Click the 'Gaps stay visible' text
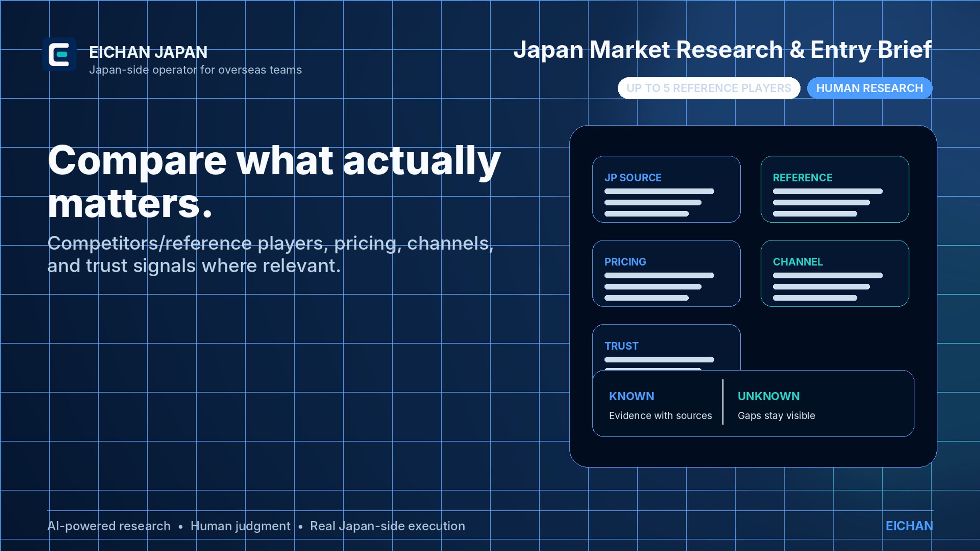980x551 pixels. click(x=776, y=416)
